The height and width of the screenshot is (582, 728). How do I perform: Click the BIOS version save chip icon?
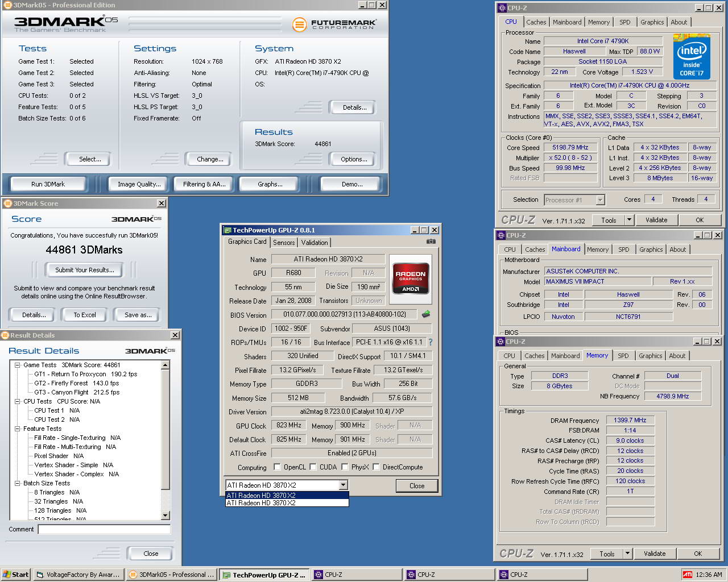coord(425,314)
